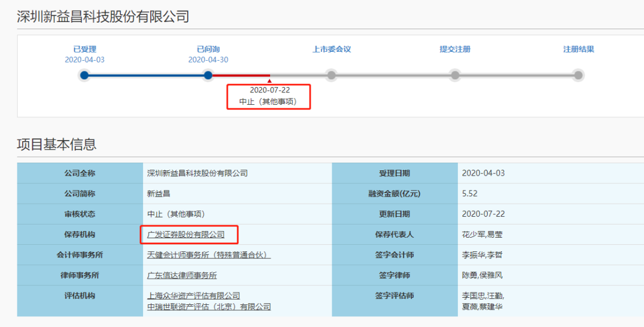This screenshot has width=644, height=327.
Task: Select the 注册结果 stage label
Action: coord(578,49)
